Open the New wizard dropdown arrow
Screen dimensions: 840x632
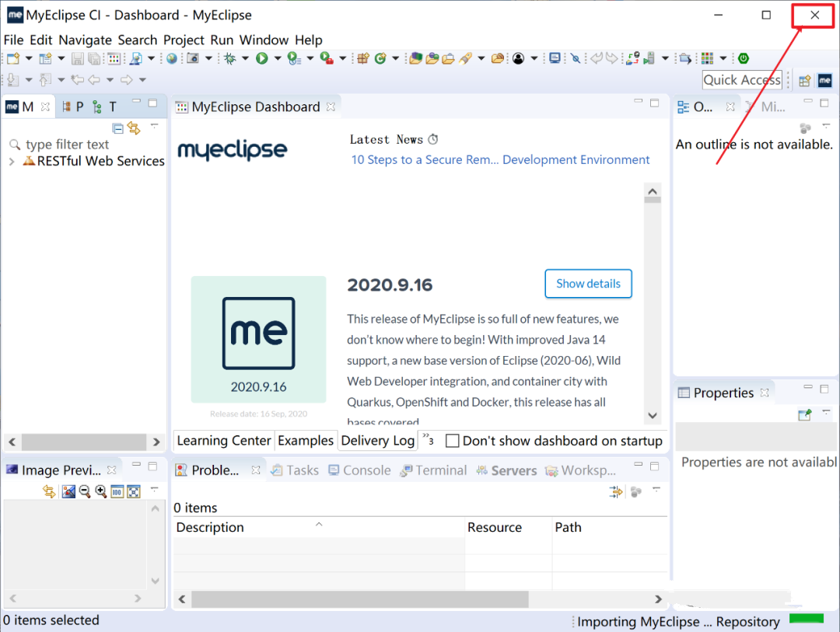click(x=29, y=58)
